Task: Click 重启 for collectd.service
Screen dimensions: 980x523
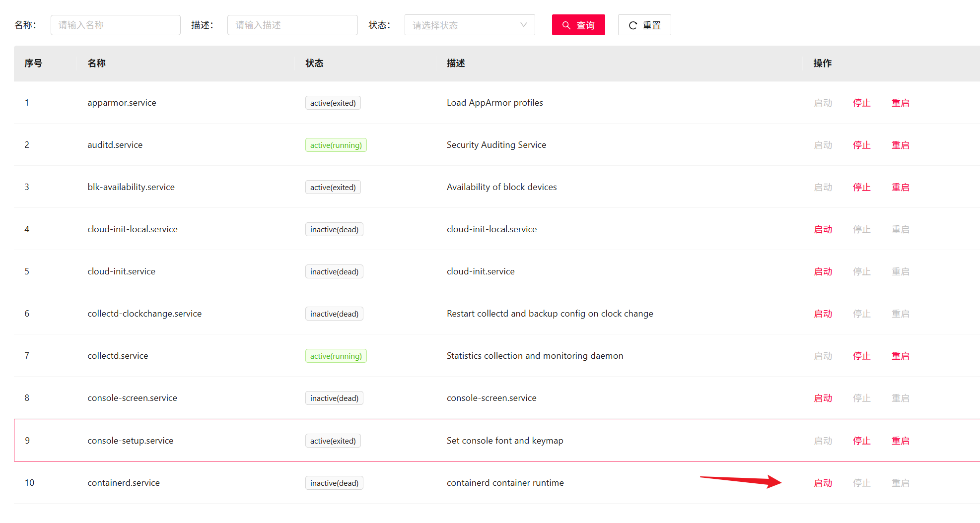Action: click(x=901, y=356)
